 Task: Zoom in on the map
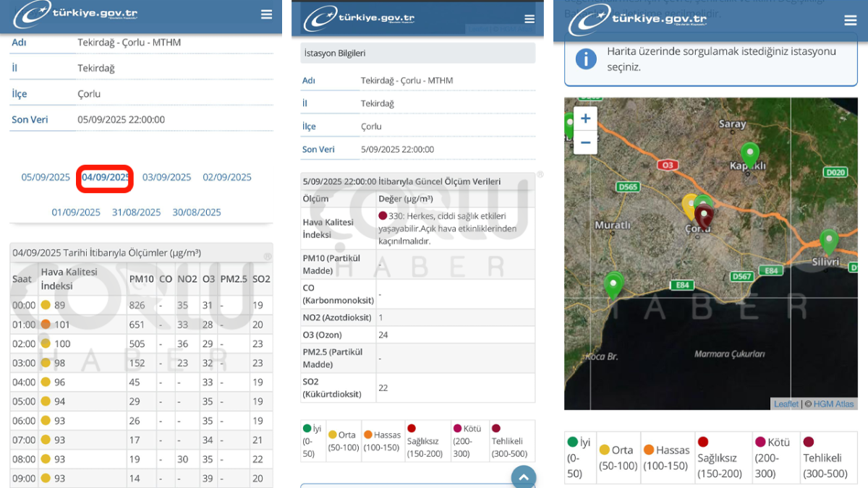click(x=585, y=119)
